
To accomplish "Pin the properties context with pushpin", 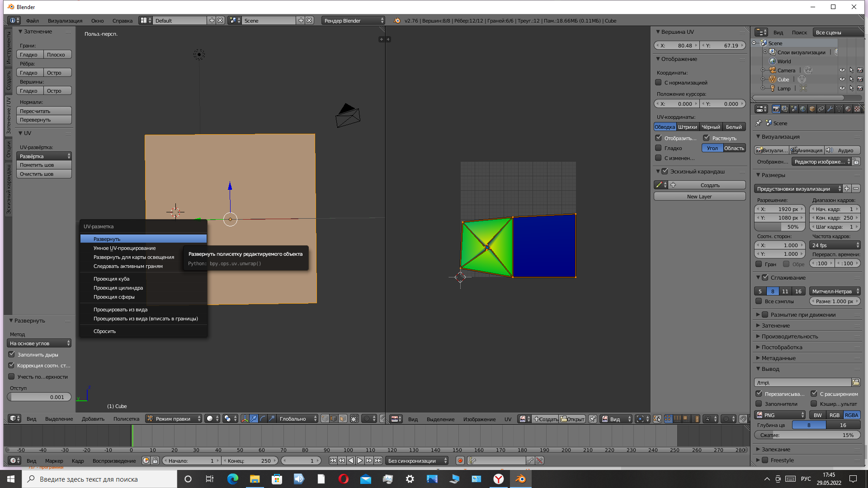I will click(x=759, y=123).
